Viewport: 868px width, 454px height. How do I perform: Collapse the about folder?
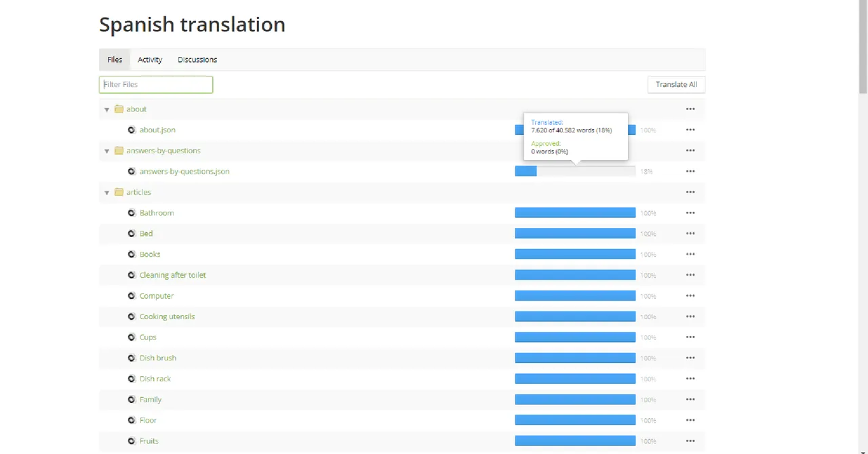[106, 109]
